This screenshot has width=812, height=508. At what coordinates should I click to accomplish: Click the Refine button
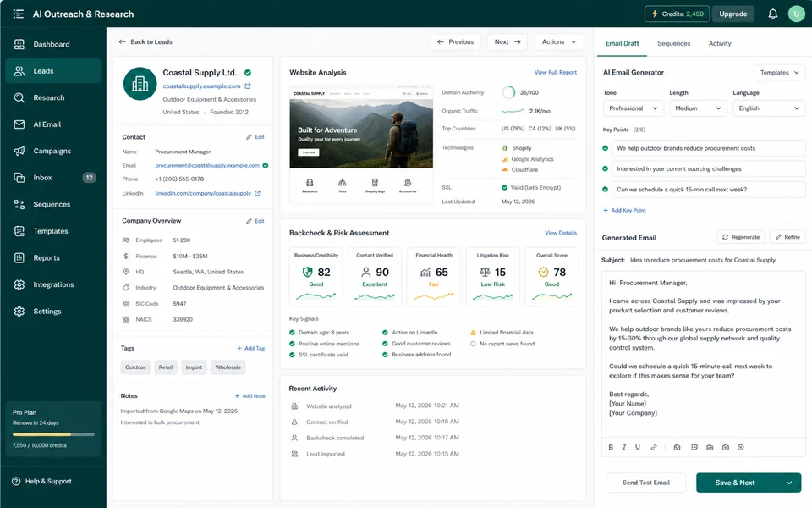[787, 237]
